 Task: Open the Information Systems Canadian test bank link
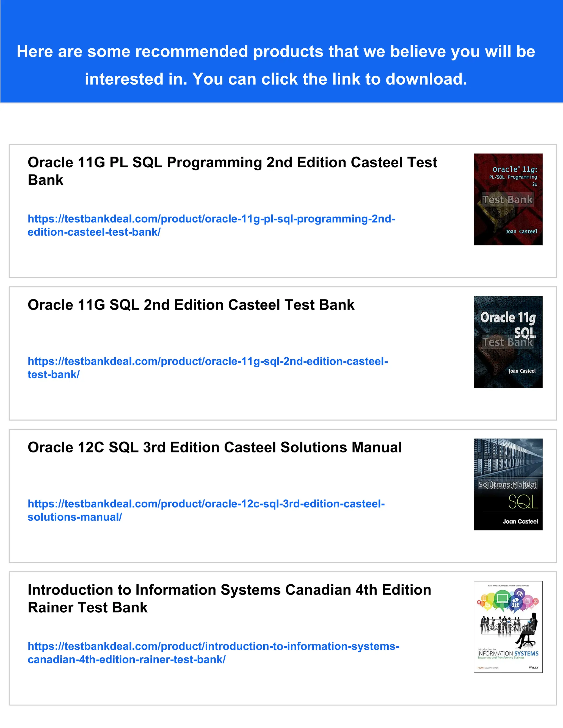pyautogui.click(x=213, y=646)
